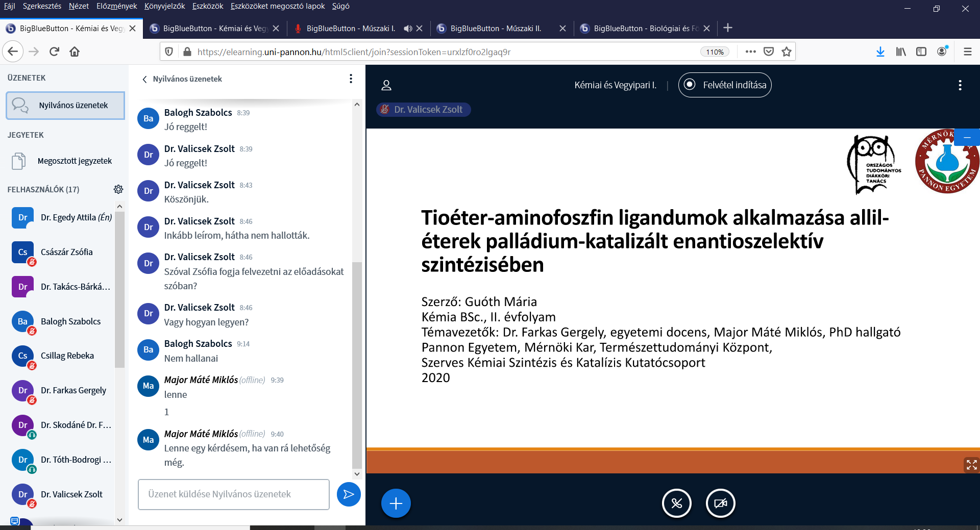This screenshot has width=980, height=530.
Task: Open the blue plus actions button
Action: [396, 503]
